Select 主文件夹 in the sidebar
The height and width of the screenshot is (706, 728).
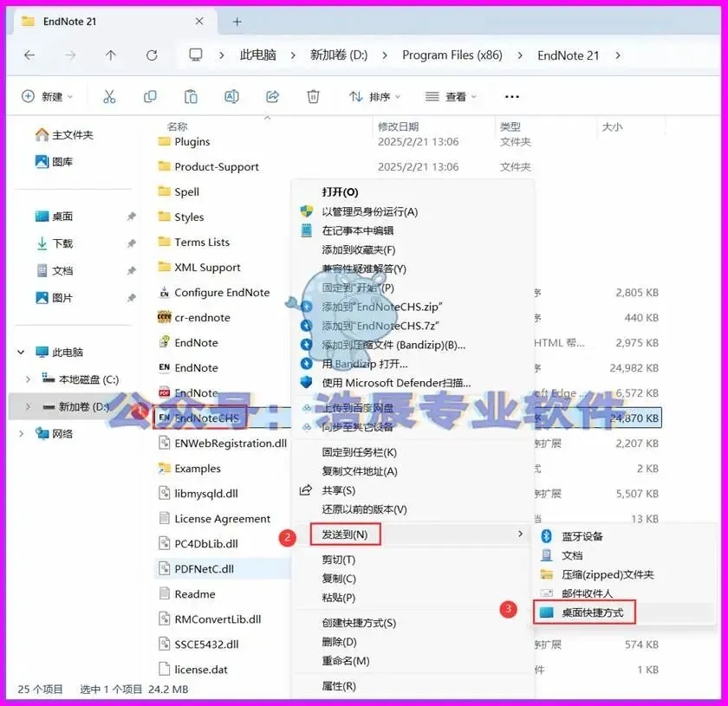coord(64,135)
